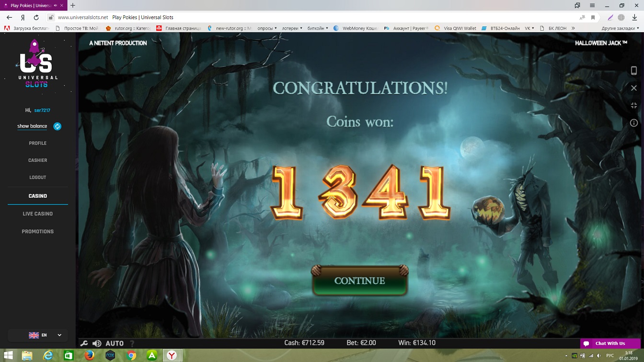644x362 pixels.
Task: Open the new-rutor.org bookmark
Action: tap(230, 28)
